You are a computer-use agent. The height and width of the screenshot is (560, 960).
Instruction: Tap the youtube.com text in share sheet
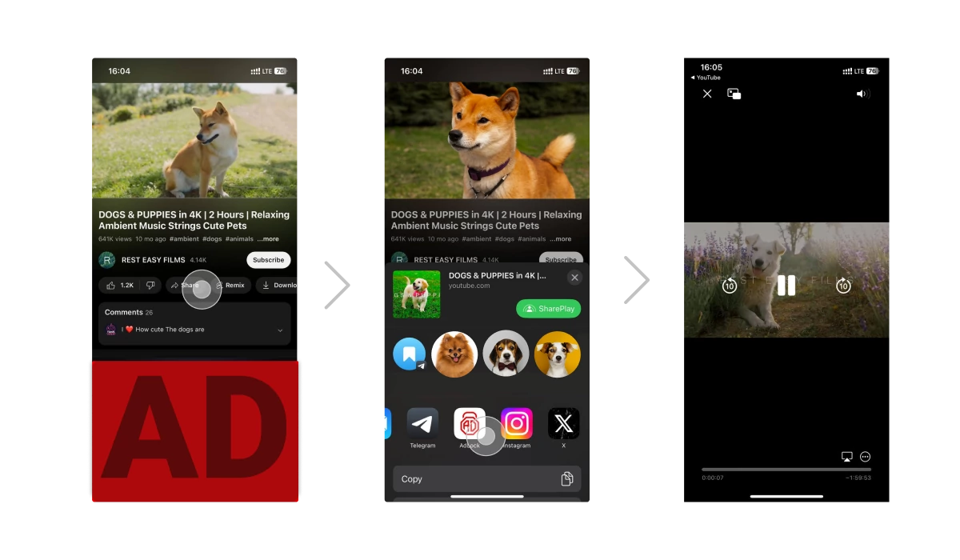pos(469,286)
